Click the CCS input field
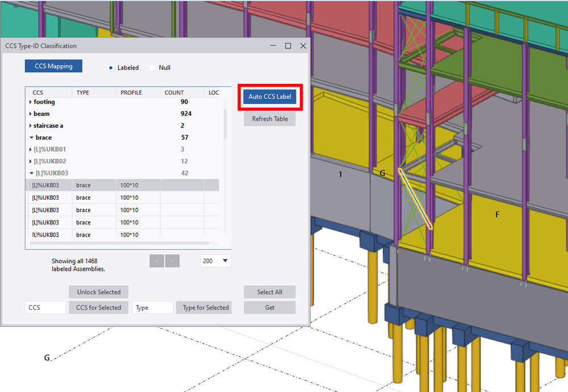568x392 pixels. [45, 307]
